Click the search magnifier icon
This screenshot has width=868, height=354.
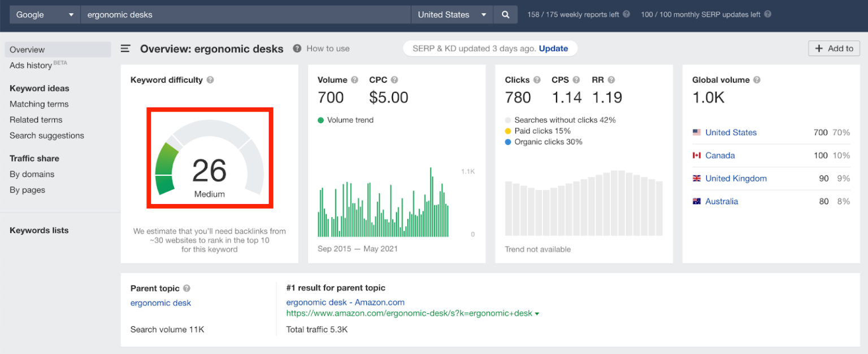click(x=505, y=14)
